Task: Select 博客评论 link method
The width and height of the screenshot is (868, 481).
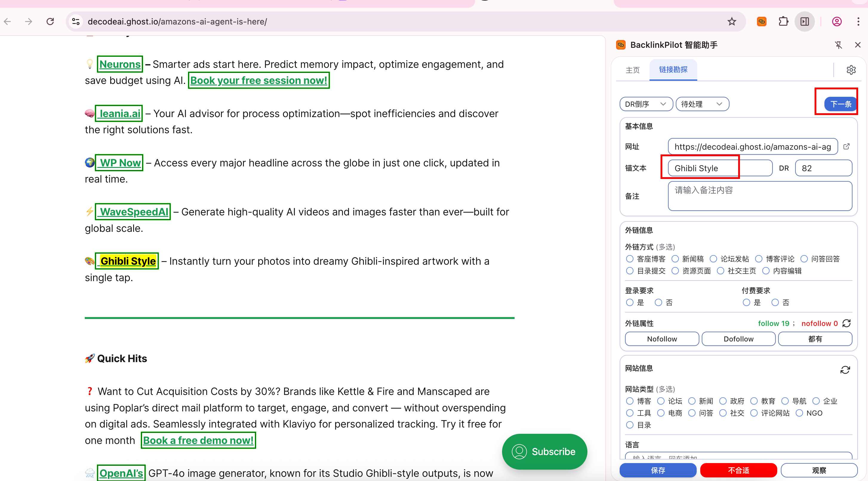Action: (x=758, y=259)
